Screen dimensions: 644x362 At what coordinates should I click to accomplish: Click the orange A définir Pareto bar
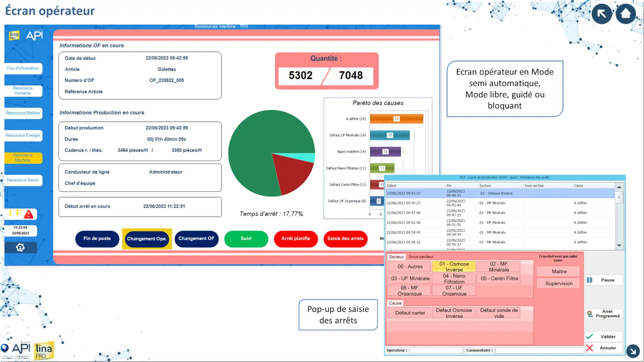coord(396,119)
